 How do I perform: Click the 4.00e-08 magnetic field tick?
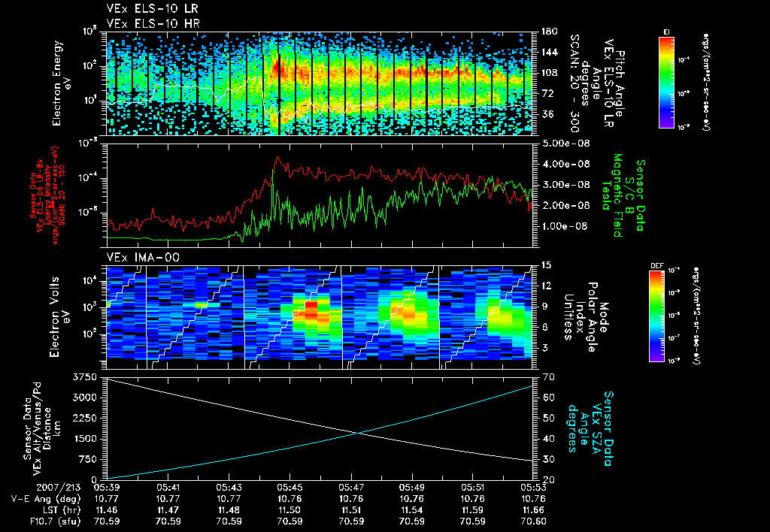(x=565, y=164)
